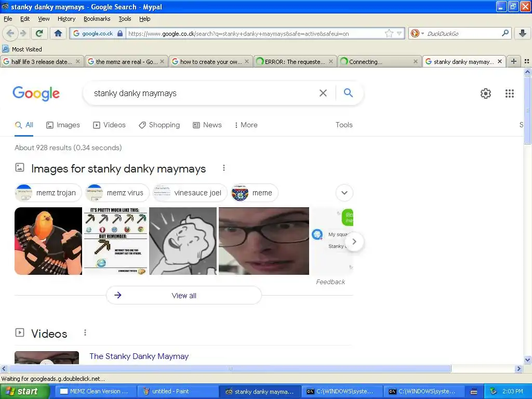This screenshot has width=532, height=399.
Task: Open the glasses face close-up thumbnail
Action: (263, 241)
